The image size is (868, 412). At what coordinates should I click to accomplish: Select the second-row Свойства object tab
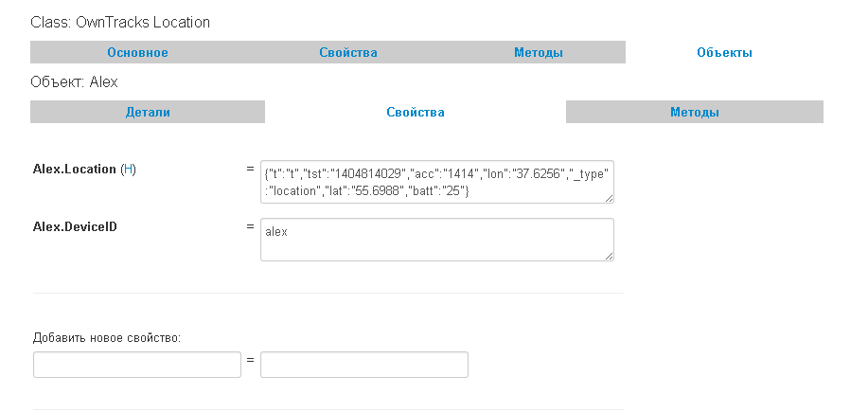pyautogui.click(x=416, y=113)
